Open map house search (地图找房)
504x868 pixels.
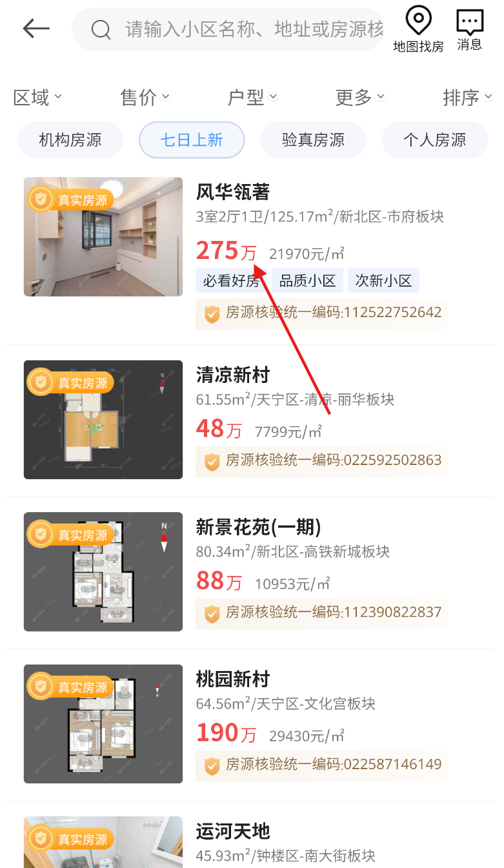419,30
